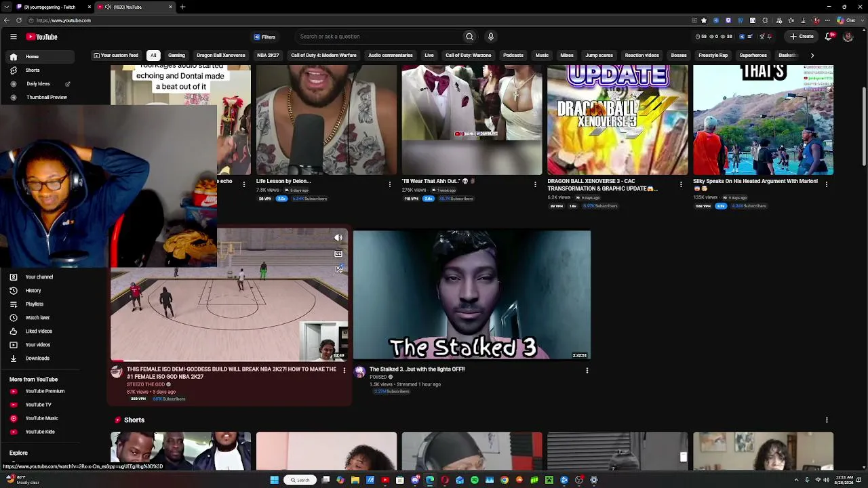Image resolution: width=868 pixels, height=488 pixels.
Task: Mute the hovered video preview
Action: click(338, 238)
